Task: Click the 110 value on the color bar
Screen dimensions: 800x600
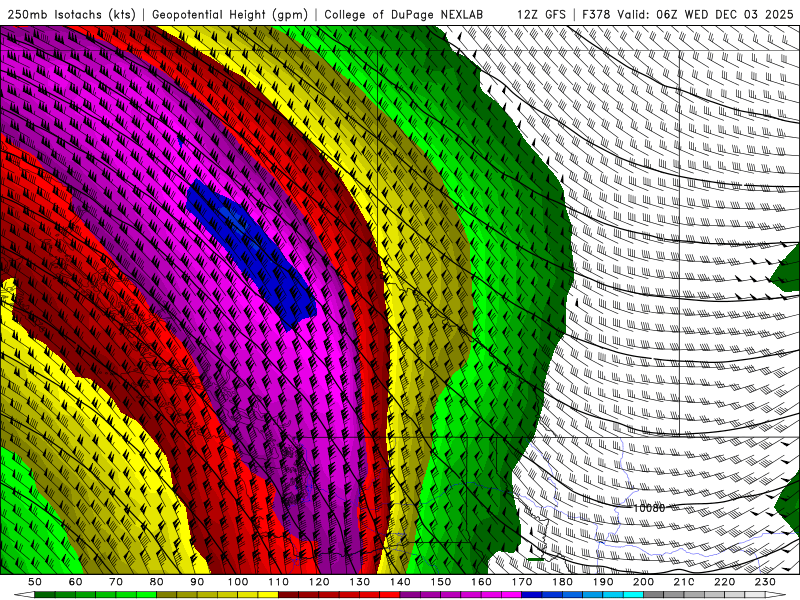Action: coord(279,582)
